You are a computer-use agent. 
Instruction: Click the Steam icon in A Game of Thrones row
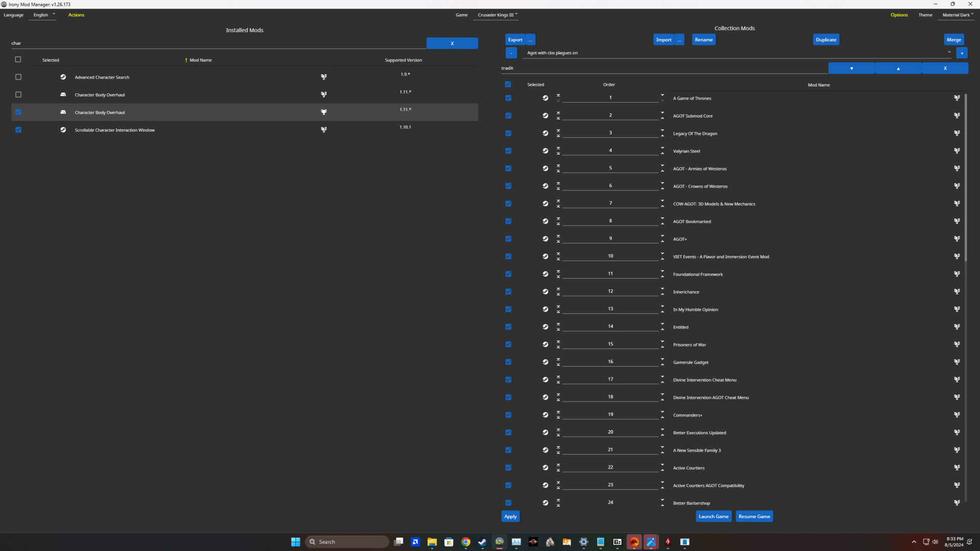(546, 98)
